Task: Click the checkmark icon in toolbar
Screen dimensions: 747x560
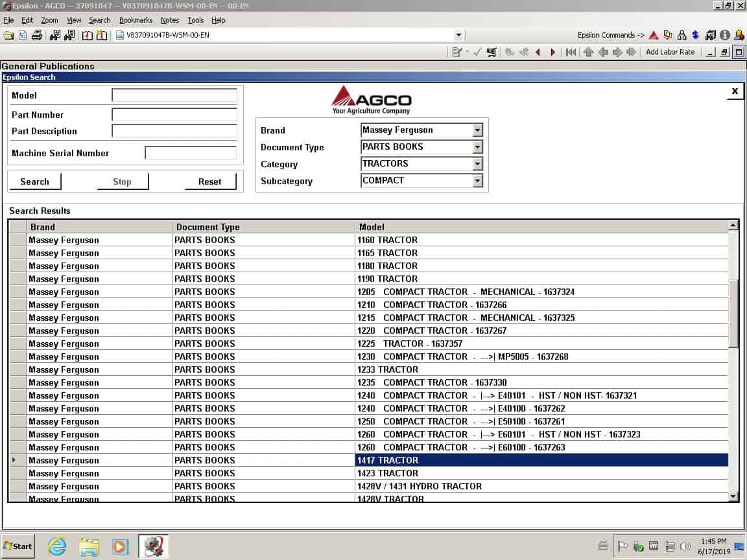Action: (x=477, y=52)
